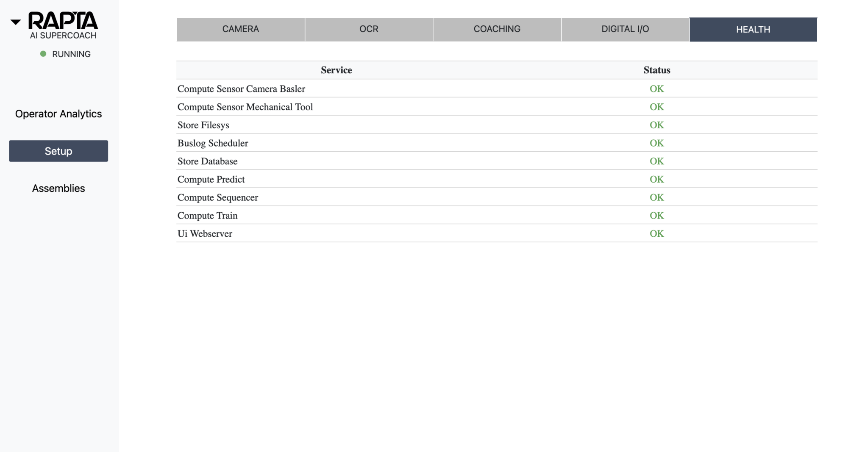Click OK status for Store Database
This screenshot has width=868, height=452.
(x=657, y=161)
